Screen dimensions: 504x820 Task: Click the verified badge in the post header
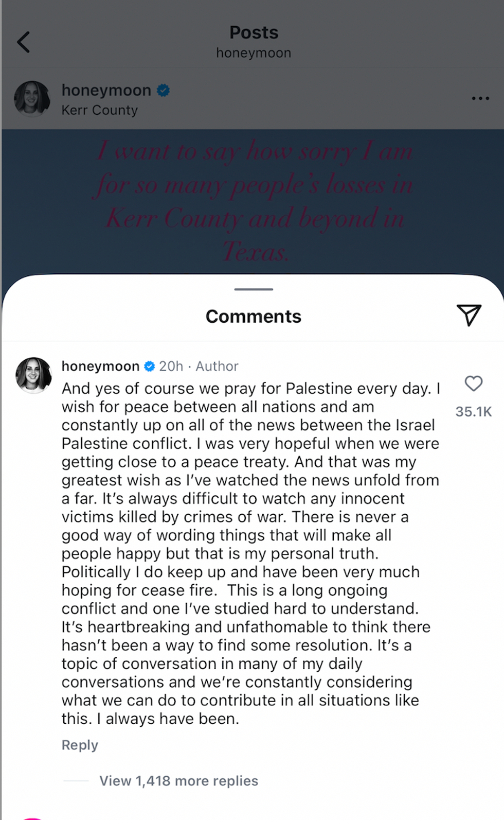[x=163, y=91]
